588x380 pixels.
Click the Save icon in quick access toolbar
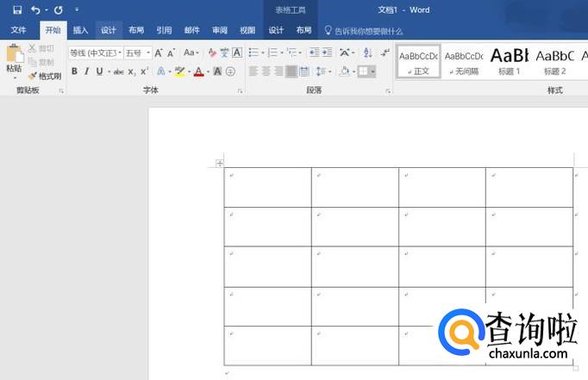click(17, 9)
